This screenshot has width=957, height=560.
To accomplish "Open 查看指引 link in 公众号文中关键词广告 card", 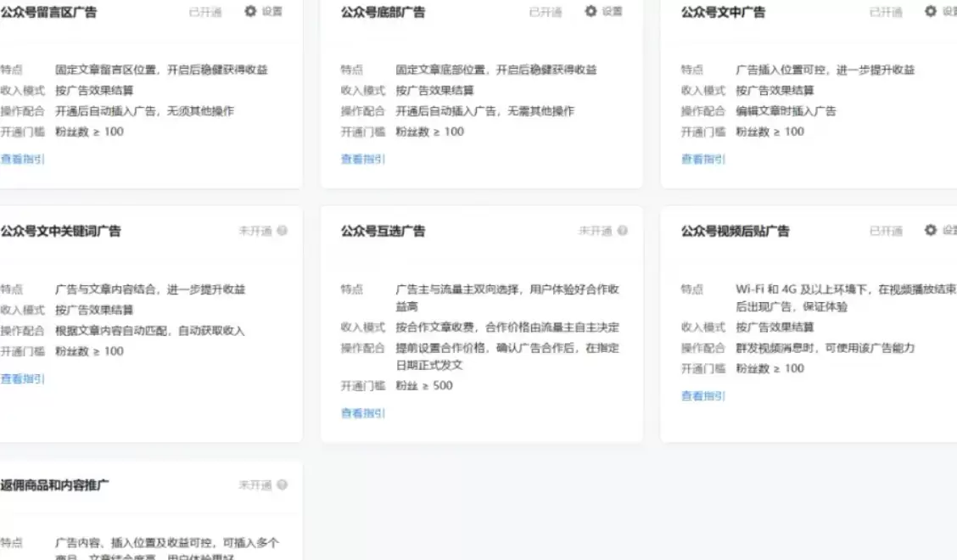I will pyautogui.click(x=22, y=378).
